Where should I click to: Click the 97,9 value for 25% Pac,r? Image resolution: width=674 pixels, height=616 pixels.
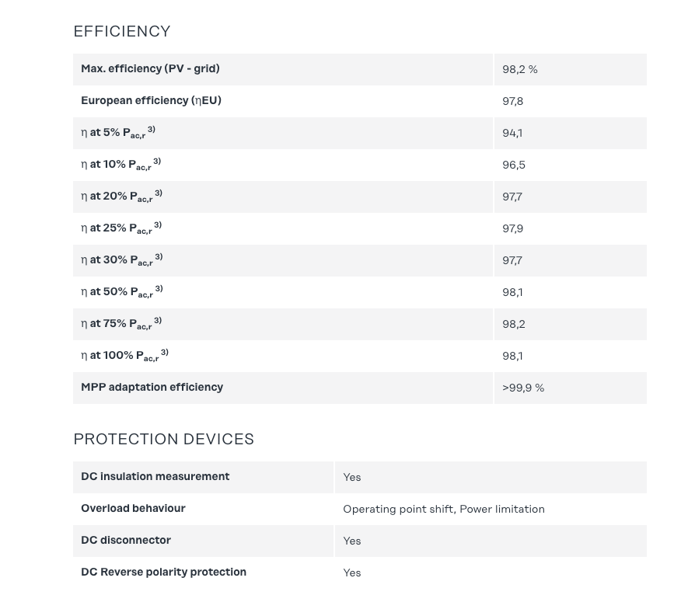[513, 229]
